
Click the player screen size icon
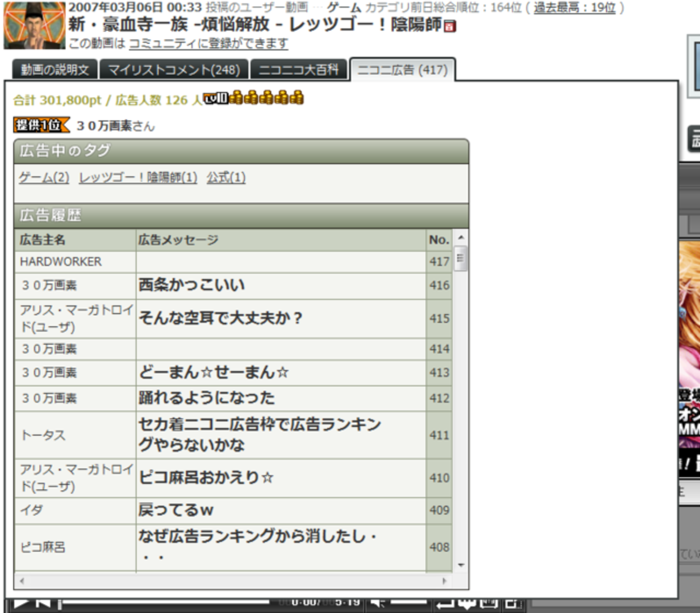point(489,604)
